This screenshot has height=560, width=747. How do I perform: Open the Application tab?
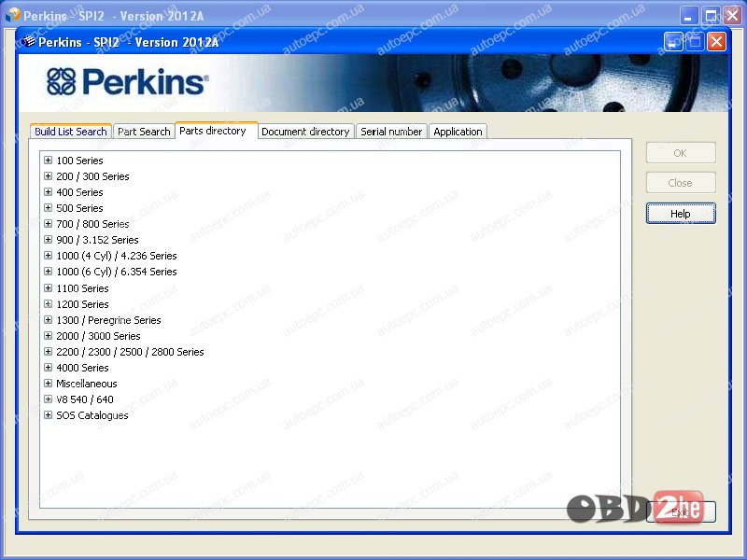point(458,132)
